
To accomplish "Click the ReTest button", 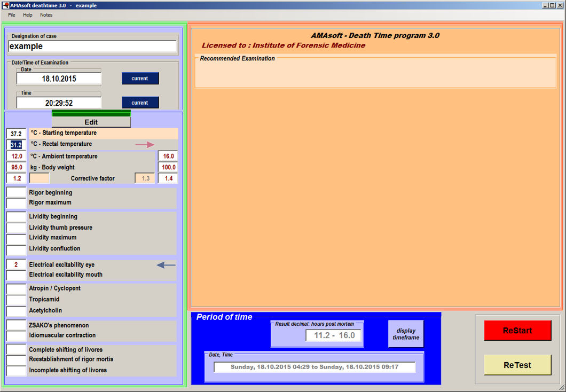I will pyautogui.click(x=517, y=365).
